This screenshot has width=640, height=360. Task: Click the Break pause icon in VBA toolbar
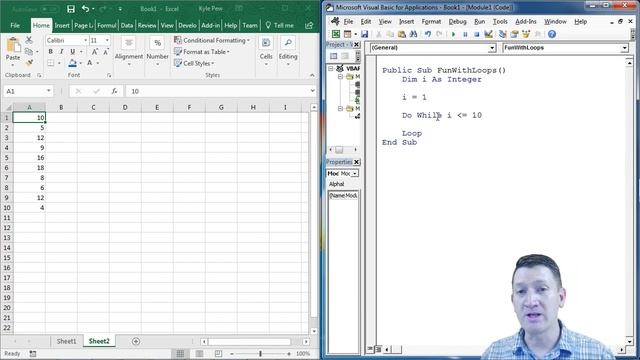point(465,34)
